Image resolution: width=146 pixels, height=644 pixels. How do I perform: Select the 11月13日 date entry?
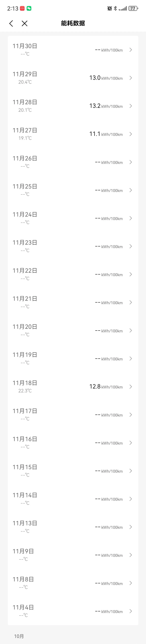click(25, 523)
